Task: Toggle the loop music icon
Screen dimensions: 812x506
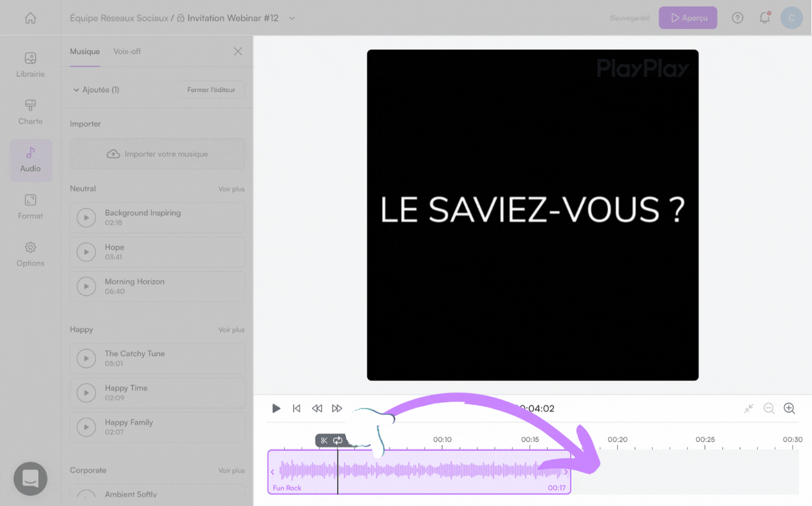Action: [x=338, y=441]
